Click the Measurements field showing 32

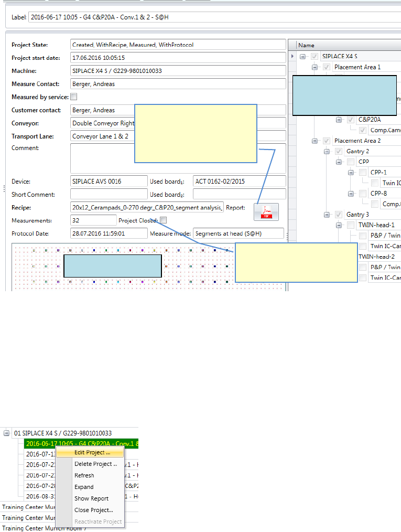pyautogui.click(x=93, y=220)
